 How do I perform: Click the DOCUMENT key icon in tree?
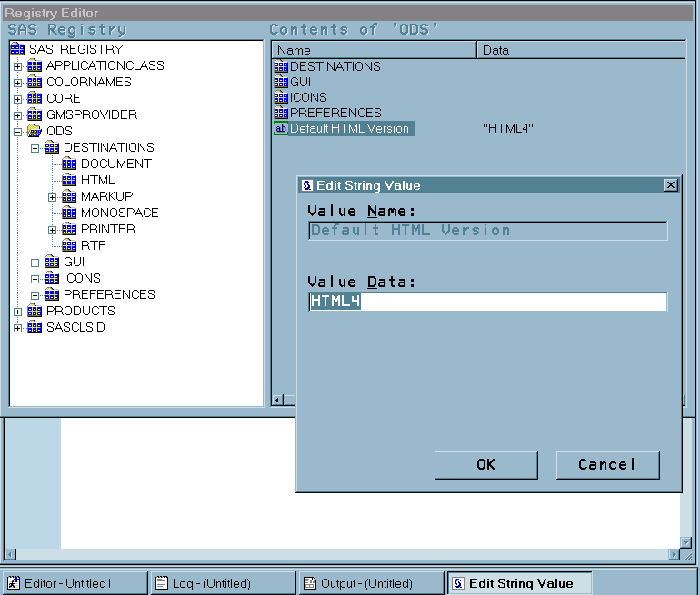click(x=69, y=164)
